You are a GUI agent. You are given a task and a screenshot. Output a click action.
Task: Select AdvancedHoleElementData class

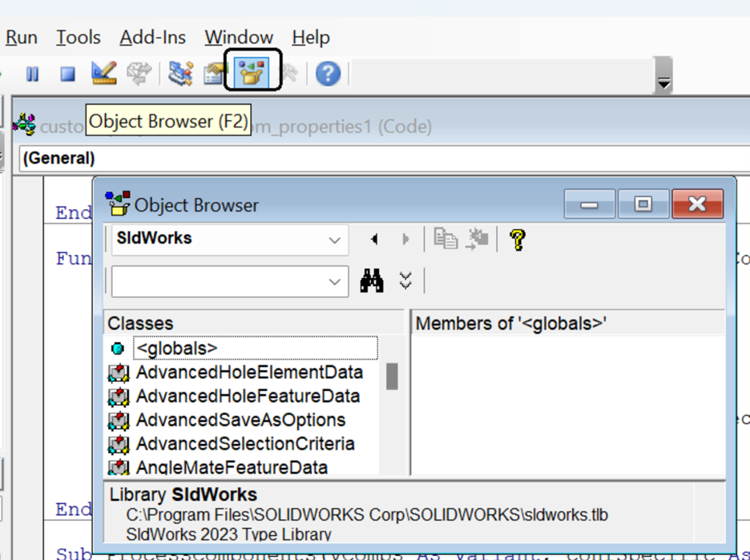coord(249,372)
